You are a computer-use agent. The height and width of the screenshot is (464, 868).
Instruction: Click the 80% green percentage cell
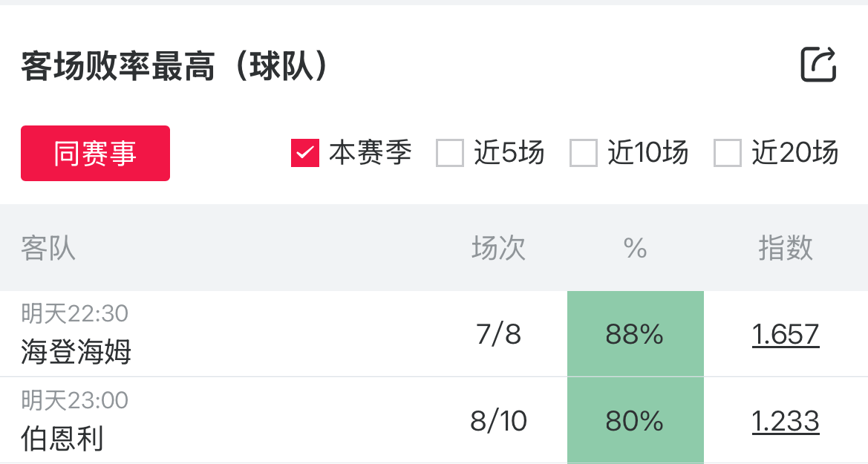coord(635,421)
